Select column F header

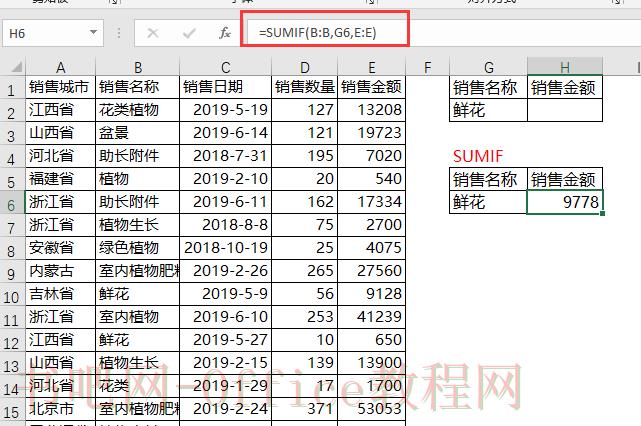pyautogui.click(x=427, y=67)
